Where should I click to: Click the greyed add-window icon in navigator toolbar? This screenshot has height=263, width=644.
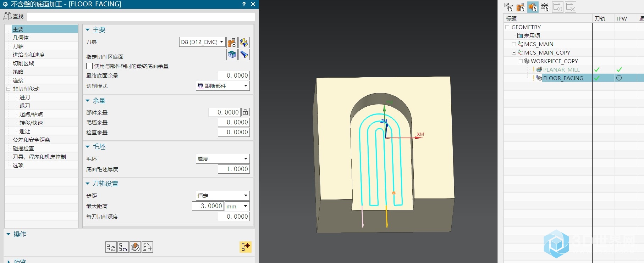point(558,7)
